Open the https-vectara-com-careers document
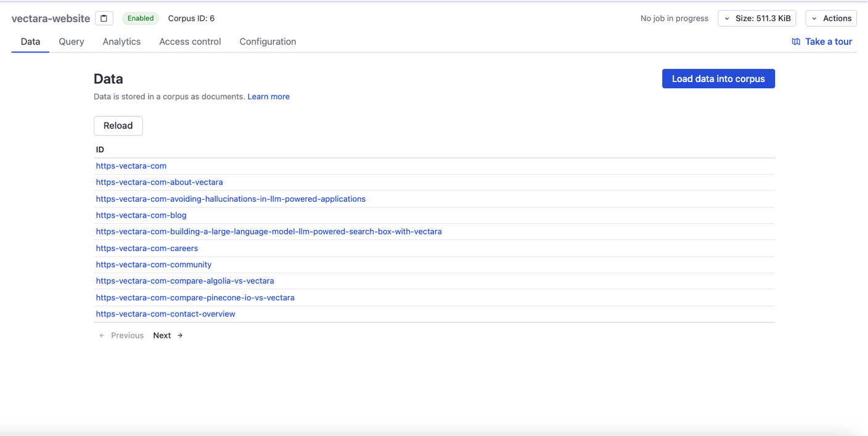This screenshot has height=436, width=868. pyautogui.click(x=147, y=249)
